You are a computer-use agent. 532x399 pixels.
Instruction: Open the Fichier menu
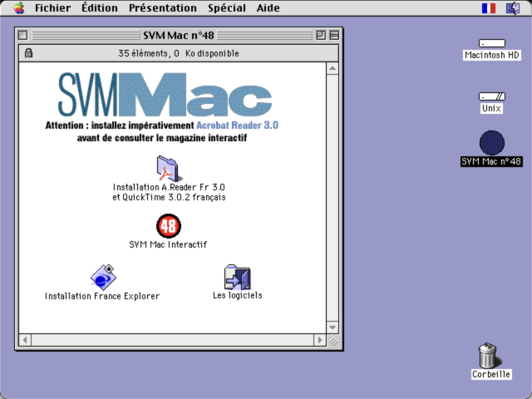[52, 7]
